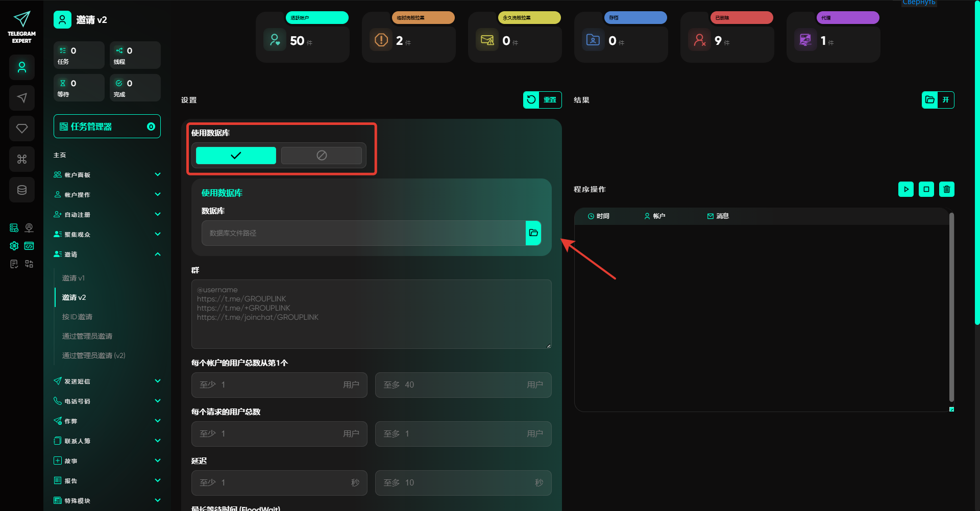Click the 重置 reset button

click(542, 100)
